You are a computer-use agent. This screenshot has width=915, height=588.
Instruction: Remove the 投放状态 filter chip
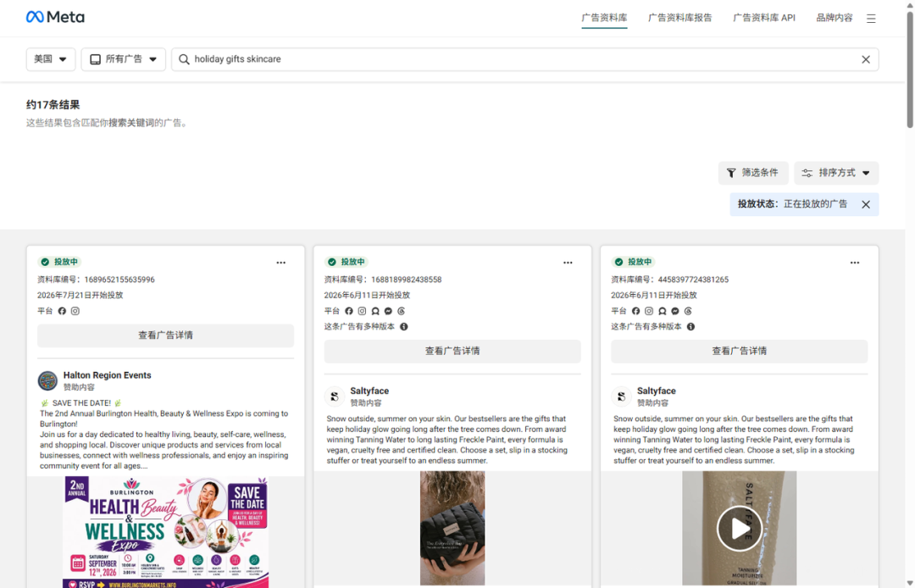[x=865, y=204]
